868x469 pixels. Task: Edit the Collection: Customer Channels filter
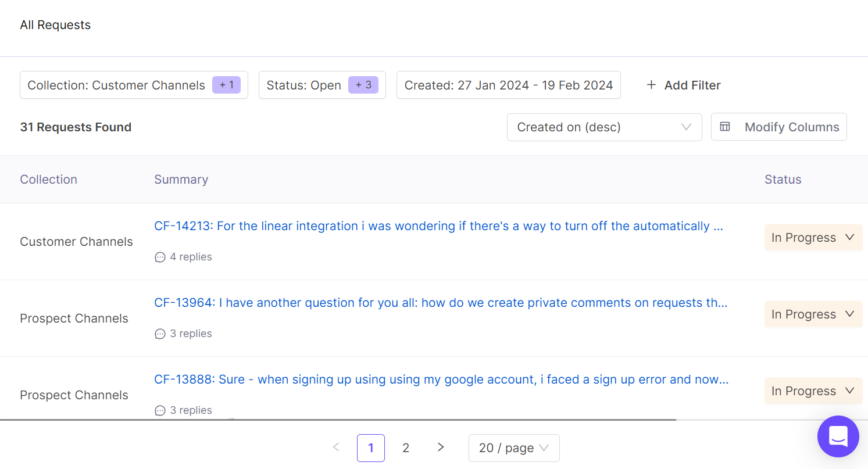(134, 85)
